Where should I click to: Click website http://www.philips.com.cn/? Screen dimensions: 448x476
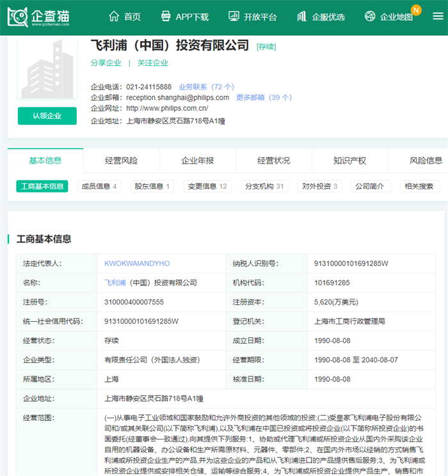click(x=167, y=108)
